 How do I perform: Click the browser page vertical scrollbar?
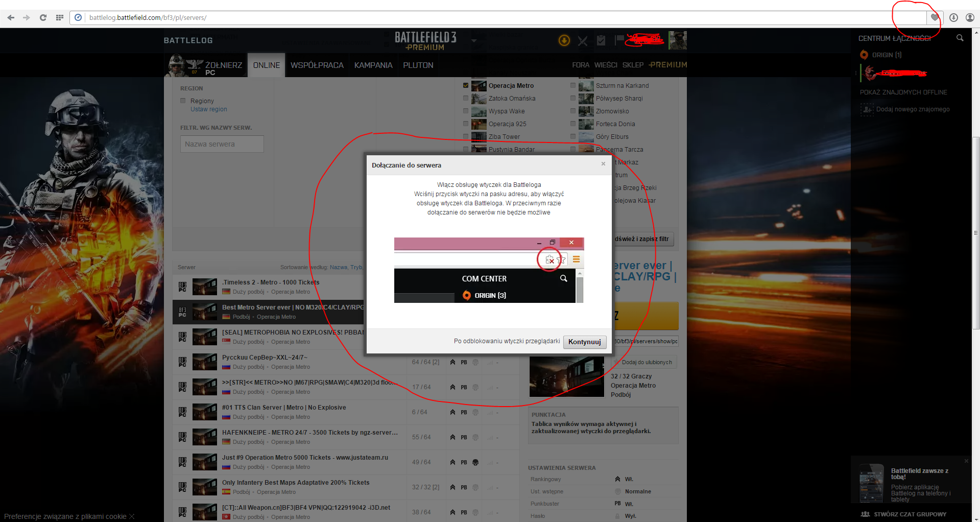click(976, 233)
